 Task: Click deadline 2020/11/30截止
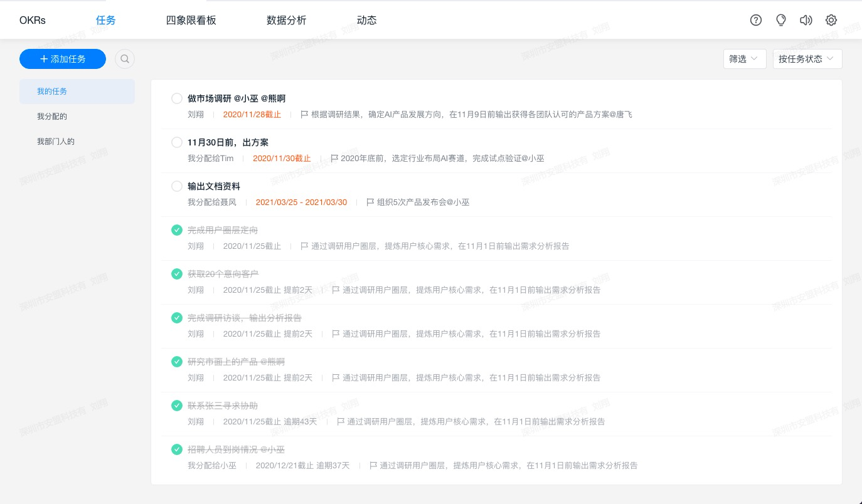pyautogui.click(x=282, y=159)
